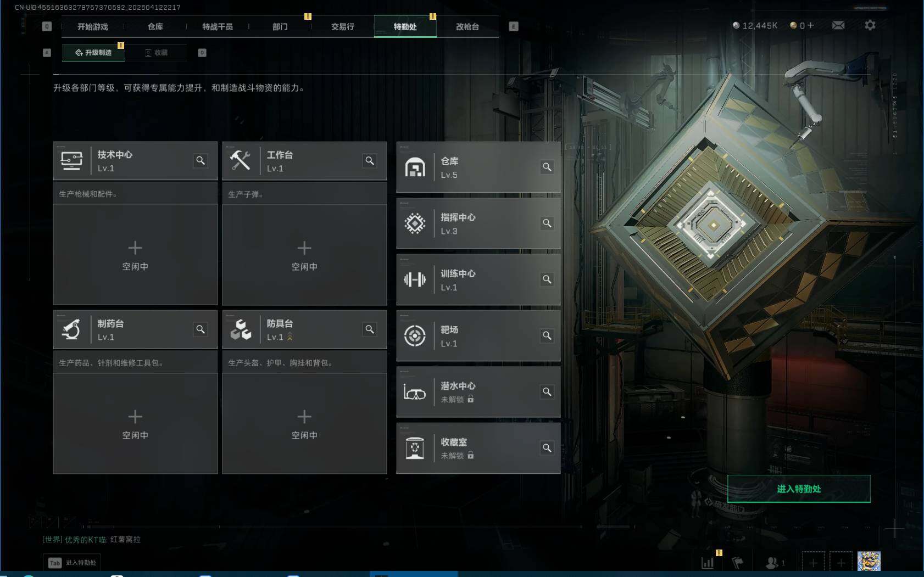Screen dimensions: 924x577
Task: Open locked 潜水中心 department card
Action: (478, 392)
